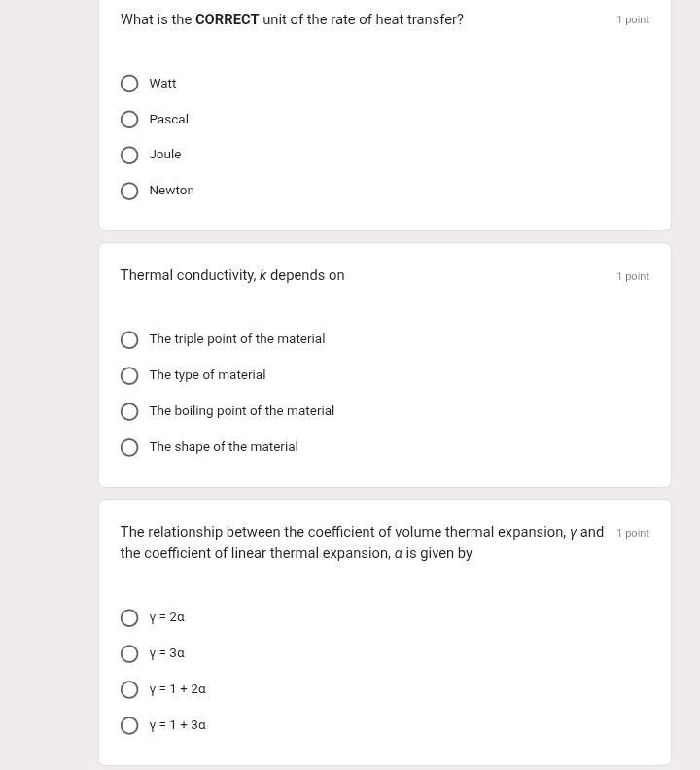
Task: Select the γ = 3α radio button
Action: (x=129, y=654)
